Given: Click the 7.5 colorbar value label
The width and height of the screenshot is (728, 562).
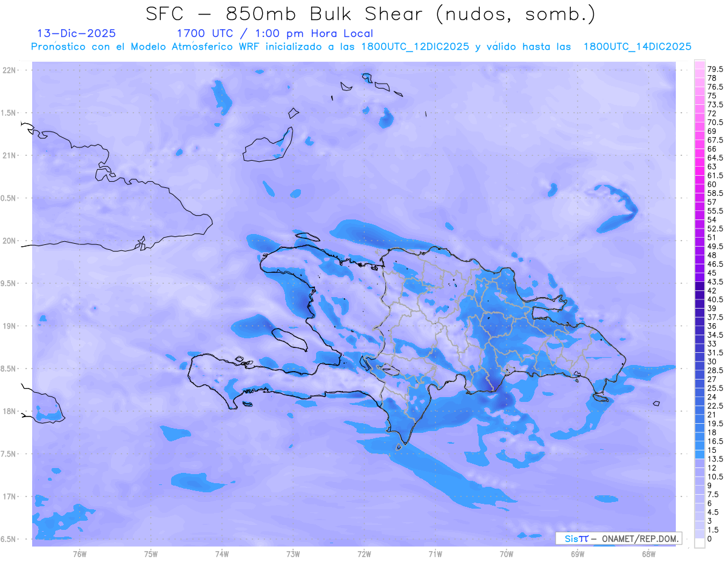Looking at the screenshot, I should coord(713,494).
